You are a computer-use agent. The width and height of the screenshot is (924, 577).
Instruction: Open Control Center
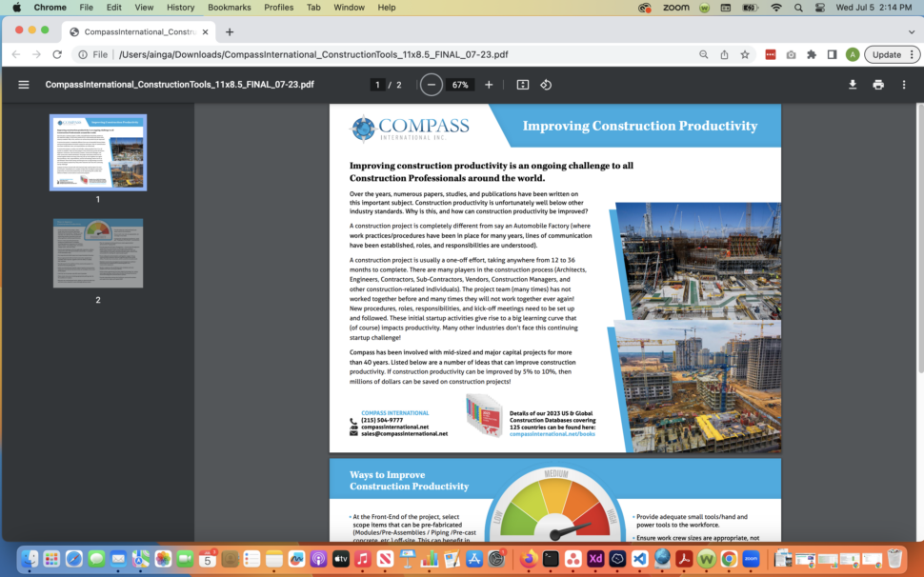[820, 8]
